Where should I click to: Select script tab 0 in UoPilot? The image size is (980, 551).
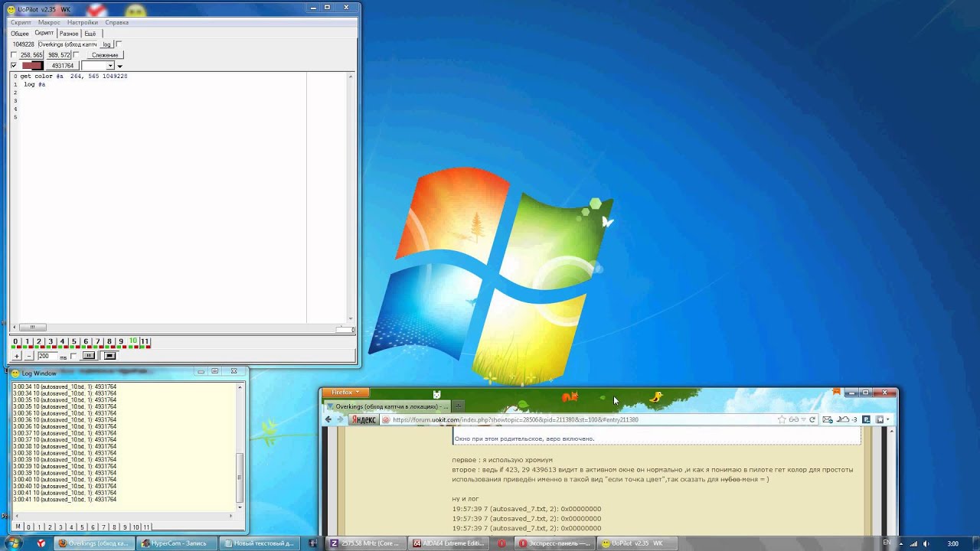tap(15, 342)
